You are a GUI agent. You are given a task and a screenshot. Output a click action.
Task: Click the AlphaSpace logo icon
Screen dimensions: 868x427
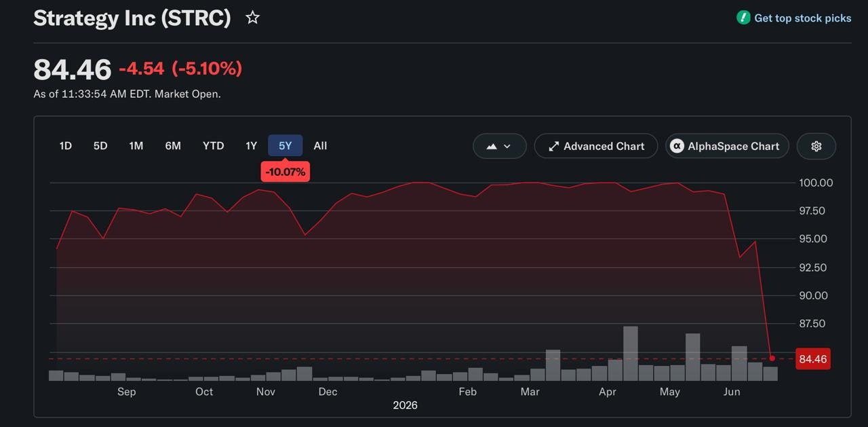pyautogui.click(x=677, y=146)
